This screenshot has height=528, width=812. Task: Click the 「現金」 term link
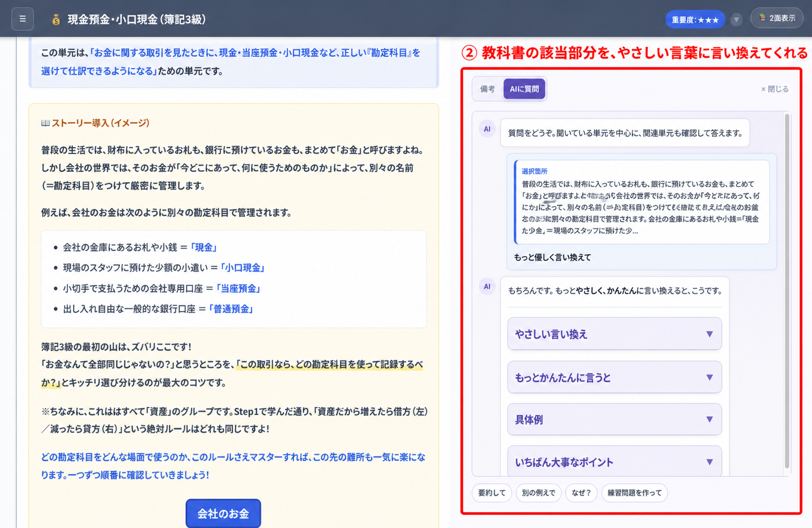[203, 248]
